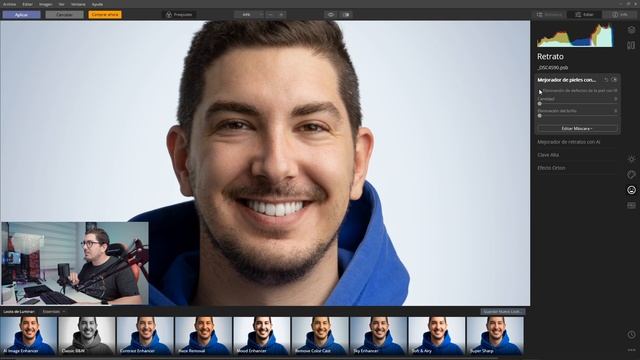Viewport: 640px width, 360px height.
Task: Click the Retrato panel heading
Action: click(550, 57)
